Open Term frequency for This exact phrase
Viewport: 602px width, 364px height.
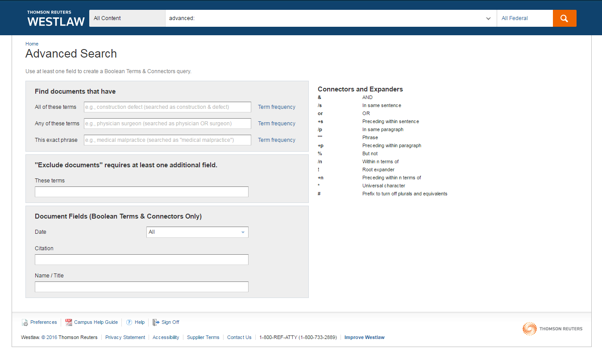tap(277, 140)
